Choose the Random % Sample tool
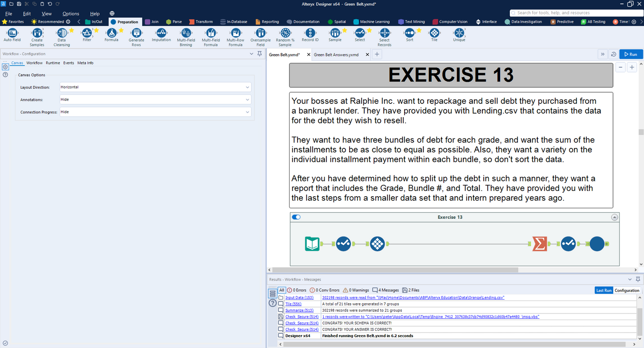The image size is (644, 348). pyautogui.click(x=285, y=37)
